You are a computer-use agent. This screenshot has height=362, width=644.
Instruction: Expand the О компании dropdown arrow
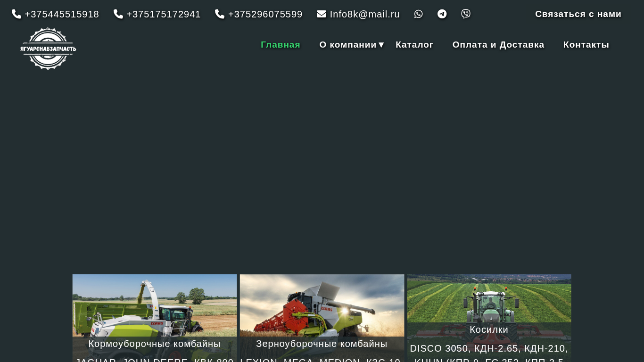[x=381, y=45]
